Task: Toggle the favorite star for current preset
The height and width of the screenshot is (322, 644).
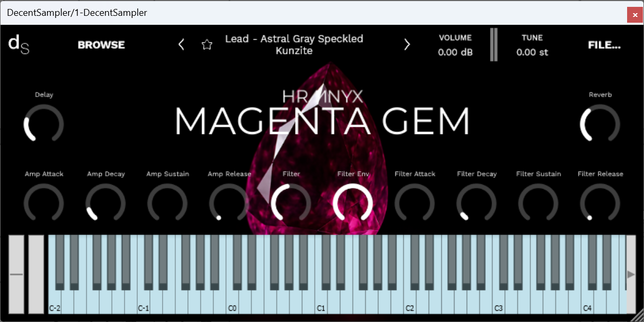Action: click(207, 44)
